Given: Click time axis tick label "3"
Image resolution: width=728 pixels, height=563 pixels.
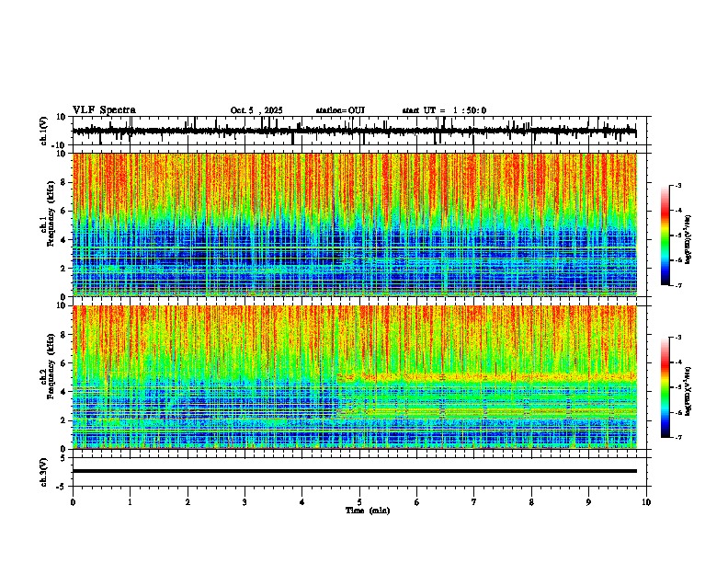Looking at the screenshot, I should [245, 502].
